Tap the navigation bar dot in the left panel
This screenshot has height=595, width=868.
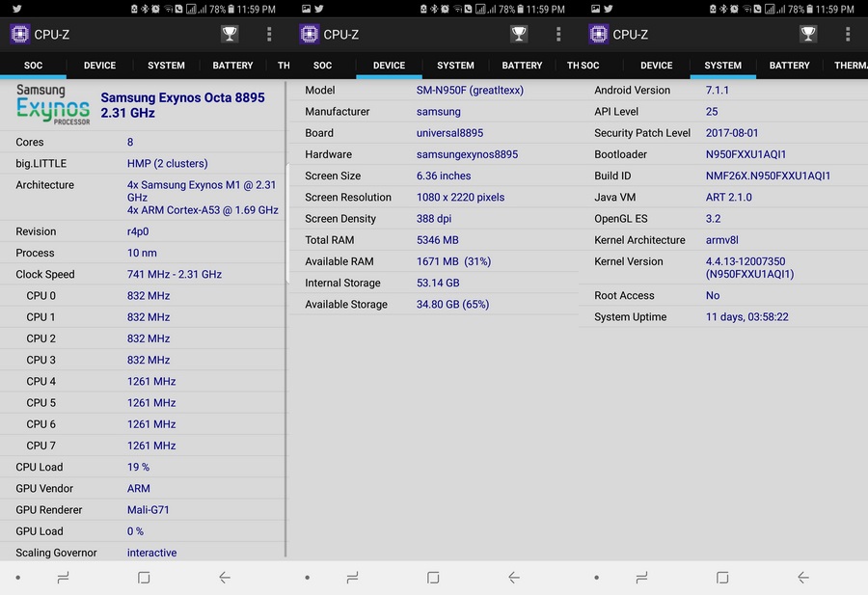18,578
